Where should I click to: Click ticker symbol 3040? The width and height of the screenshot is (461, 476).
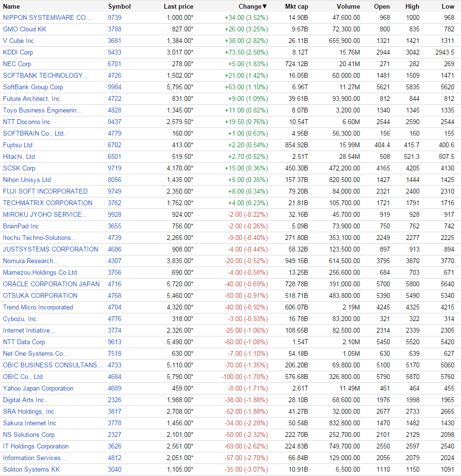click(x=115, y=470)
